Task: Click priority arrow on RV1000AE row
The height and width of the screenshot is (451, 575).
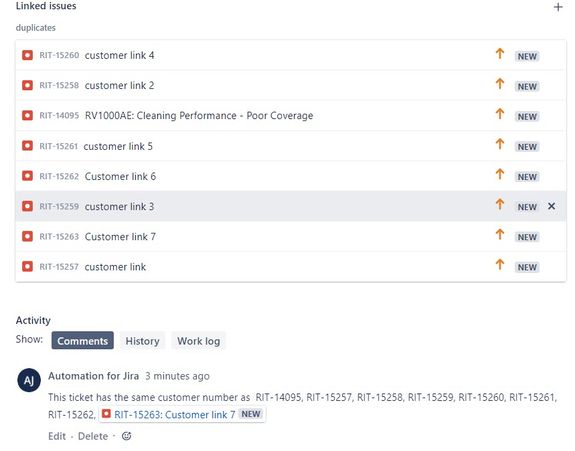Action: (x=500, y=114)
